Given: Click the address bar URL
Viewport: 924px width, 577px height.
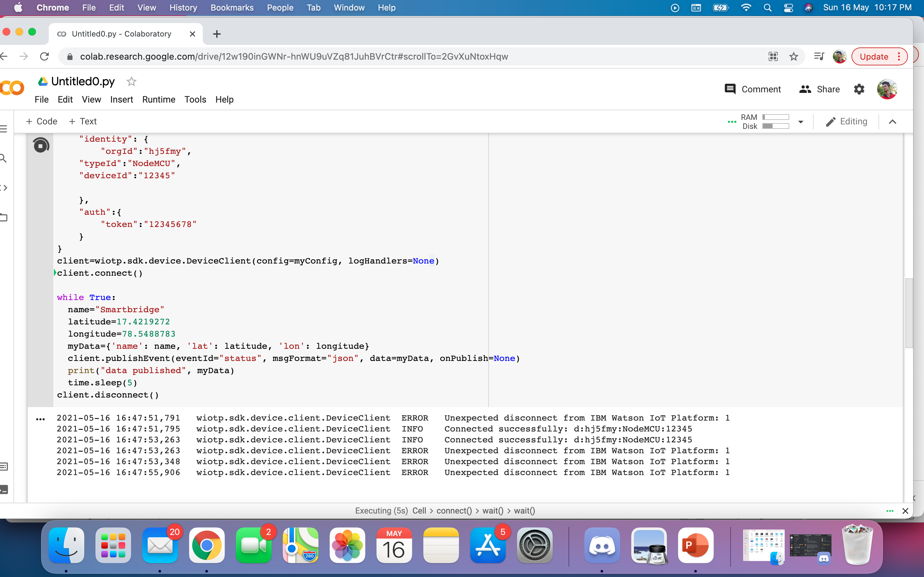Looking at the screenshot, I should click(x=294, y=57).
